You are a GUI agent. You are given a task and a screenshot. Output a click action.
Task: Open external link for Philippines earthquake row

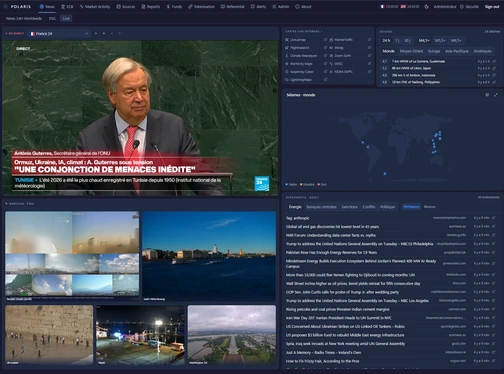coord(494,82)
